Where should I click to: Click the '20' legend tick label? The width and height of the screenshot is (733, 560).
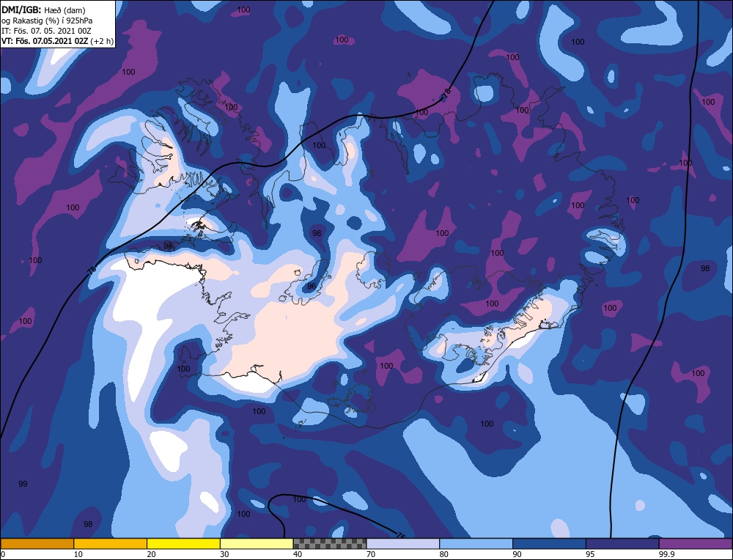tap(152, 554)
